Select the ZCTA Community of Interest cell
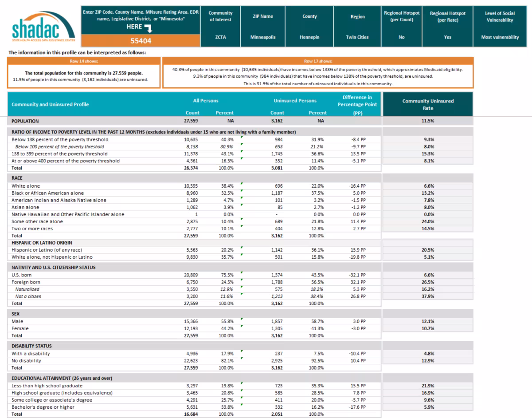The width and height of the screenshot is (532, 418). 220,37
